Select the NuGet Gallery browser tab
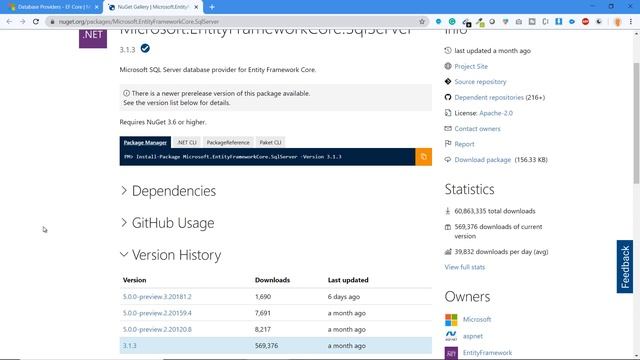640x360 pixels. 153,7
